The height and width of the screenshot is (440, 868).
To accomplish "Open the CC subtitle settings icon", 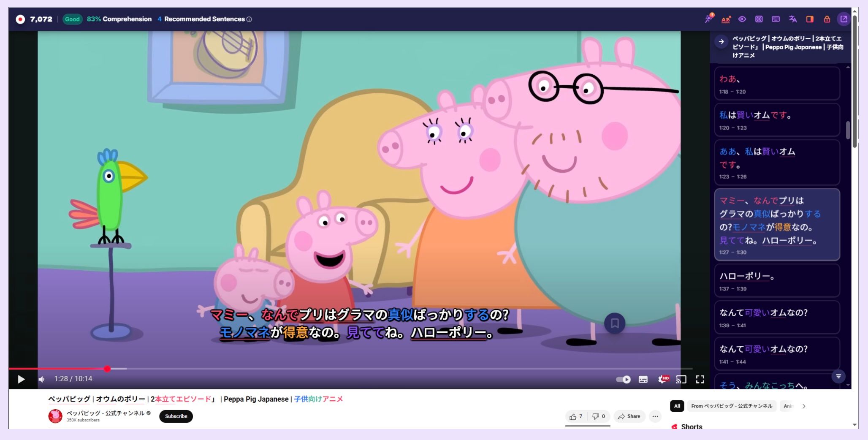I will (x=759, y=19).
